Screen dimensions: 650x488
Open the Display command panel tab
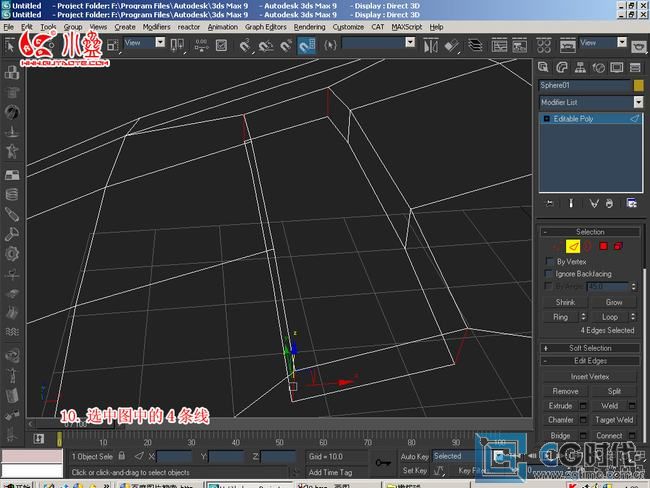click(x=616, y=67)
